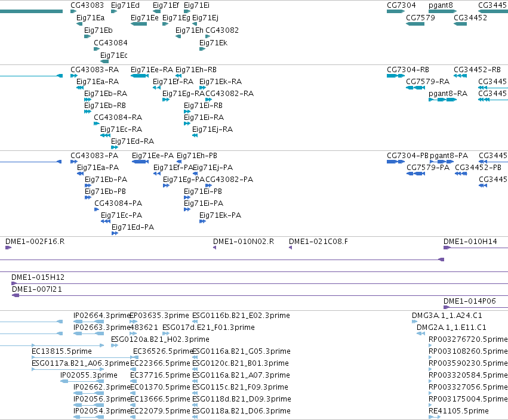Click protein CG43084-PA
508x420 pixels.
[118, 203]
